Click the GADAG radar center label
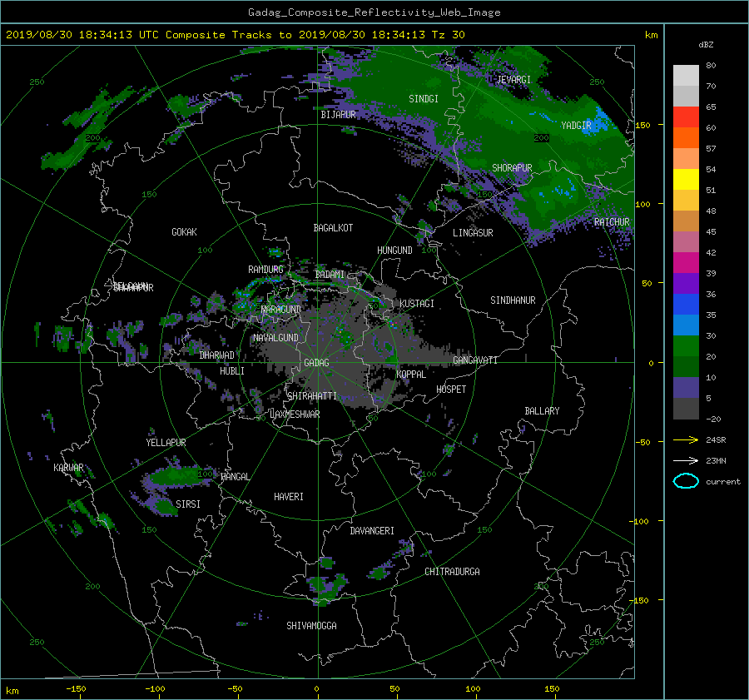 [x=316, y=363]
